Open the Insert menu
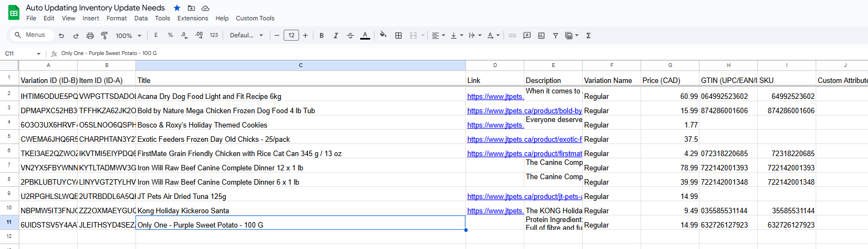Screen dimensions: 868x249 (x=91, y=18)
